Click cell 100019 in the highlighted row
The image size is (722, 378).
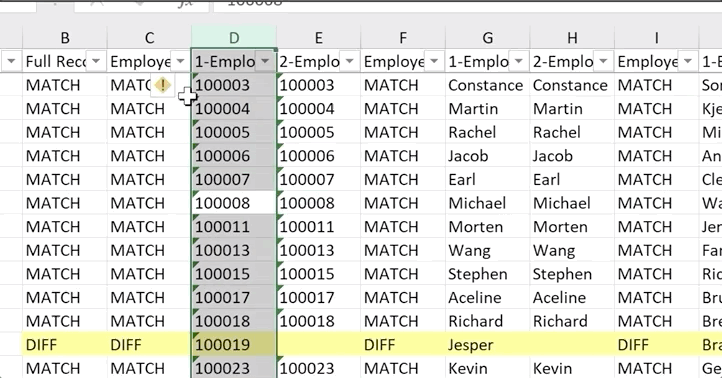(234, 344)
